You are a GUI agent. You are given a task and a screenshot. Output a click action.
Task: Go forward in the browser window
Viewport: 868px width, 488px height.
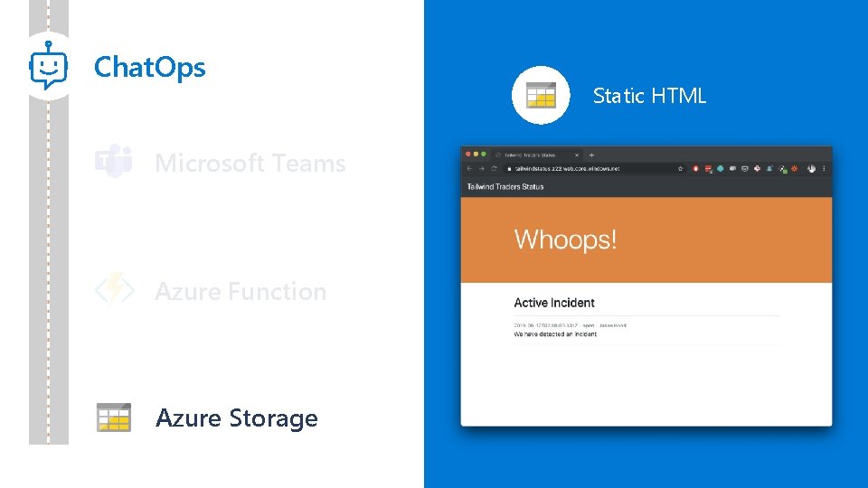(482, 169)
